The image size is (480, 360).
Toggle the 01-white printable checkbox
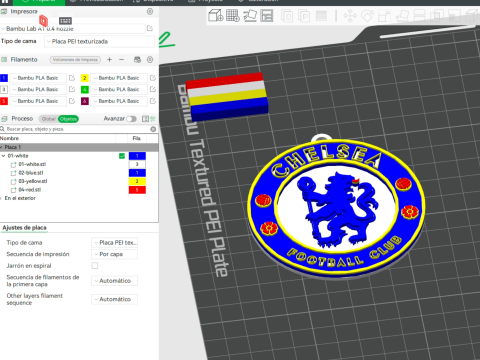122,156
